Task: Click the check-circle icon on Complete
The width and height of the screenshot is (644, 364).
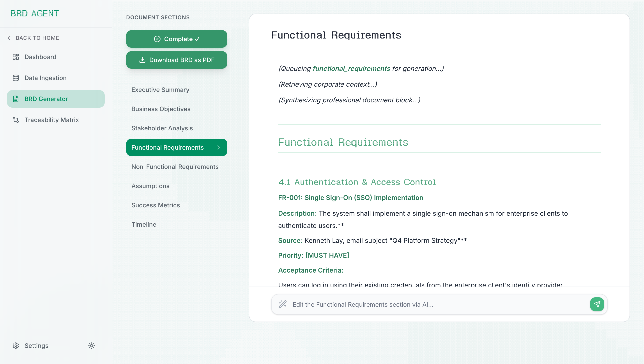Action: click(157, 39)
